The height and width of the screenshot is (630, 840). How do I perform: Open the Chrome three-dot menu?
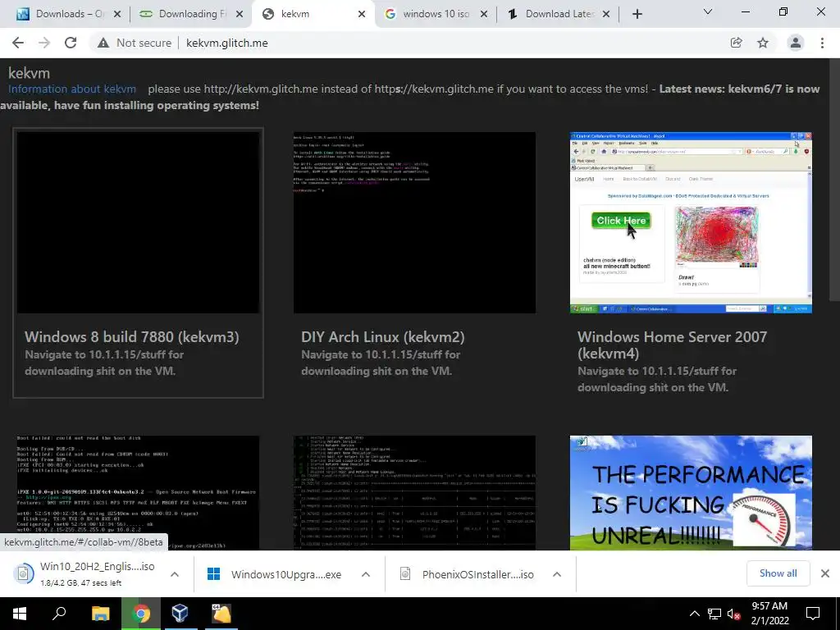click(822, 43)
